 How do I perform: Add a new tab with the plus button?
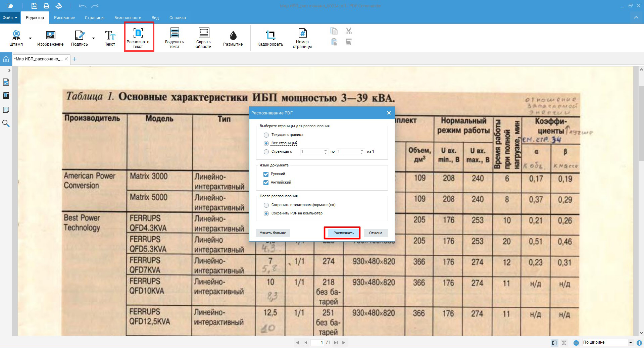(x=75, y=59)
